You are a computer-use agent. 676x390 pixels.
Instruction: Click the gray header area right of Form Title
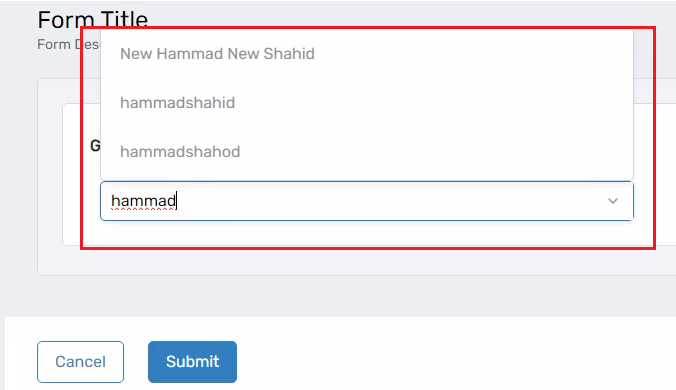pyautogui.click(x=410, y=14)
